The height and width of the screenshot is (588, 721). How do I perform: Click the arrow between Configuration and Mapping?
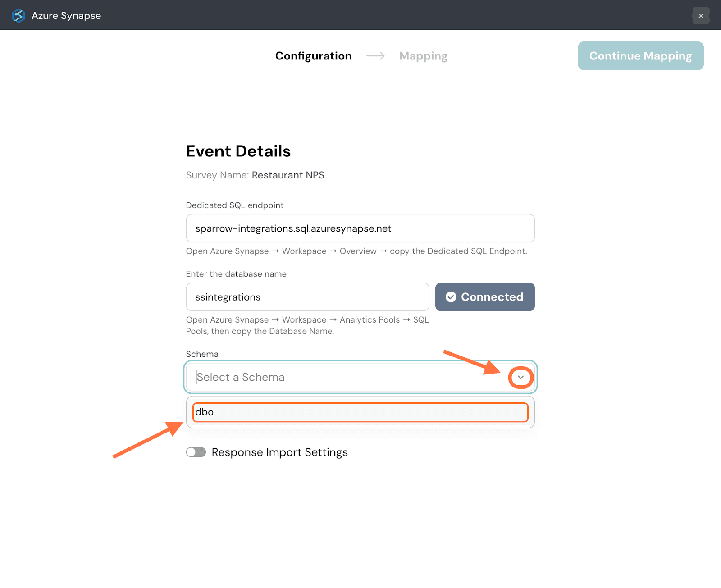click(375, 56)
